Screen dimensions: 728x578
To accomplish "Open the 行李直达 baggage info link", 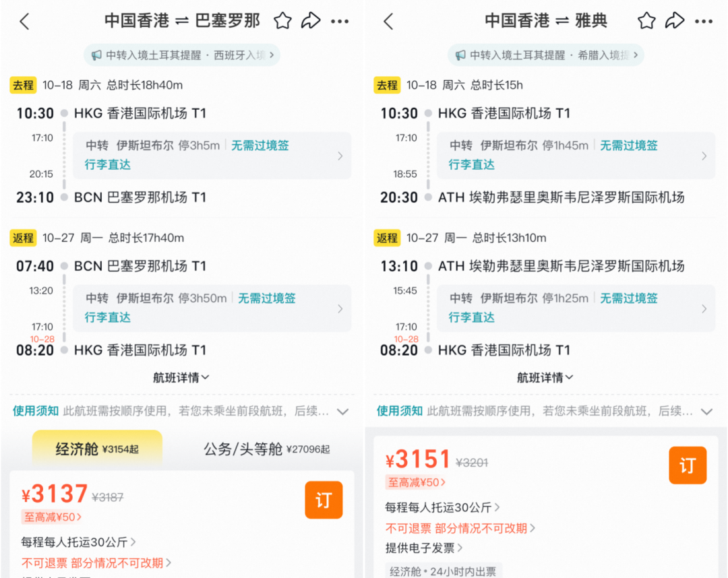I will coord(107,164).
